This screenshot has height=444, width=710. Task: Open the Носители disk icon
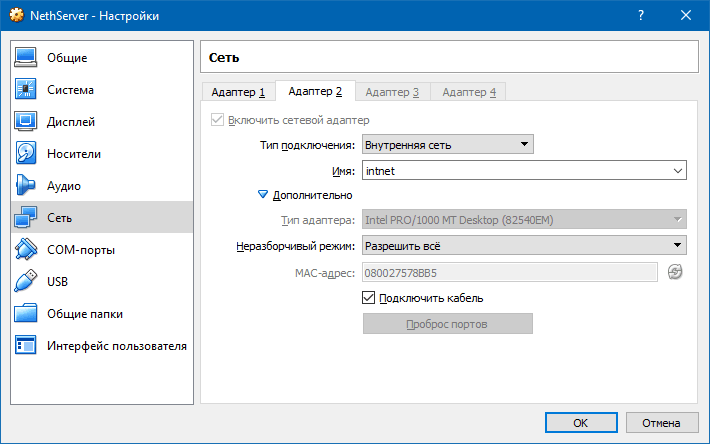click(26, 154)
